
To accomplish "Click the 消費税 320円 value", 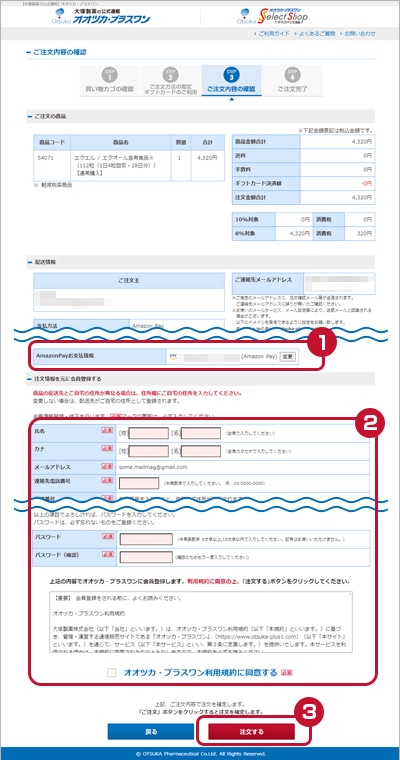I will point(360,233).
